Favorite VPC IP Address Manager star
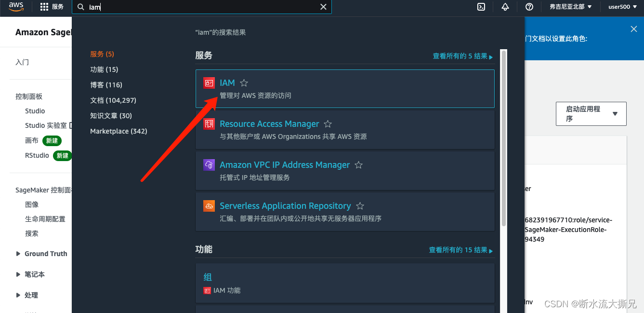This screenshot has width=644, height=313. [x=359, y=165]
